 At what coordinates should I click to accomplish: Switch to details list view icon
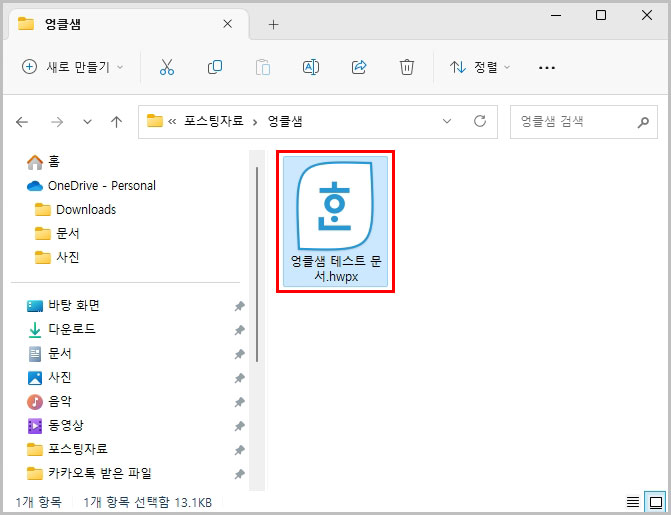(632, 502)
